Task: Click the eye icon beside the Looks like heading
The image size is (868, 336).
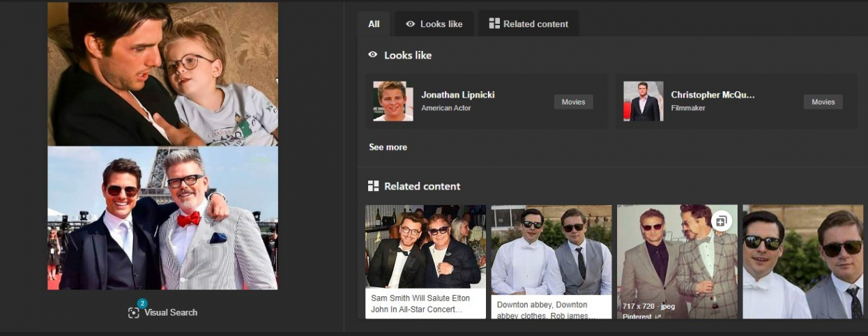Action: (373, 55)
